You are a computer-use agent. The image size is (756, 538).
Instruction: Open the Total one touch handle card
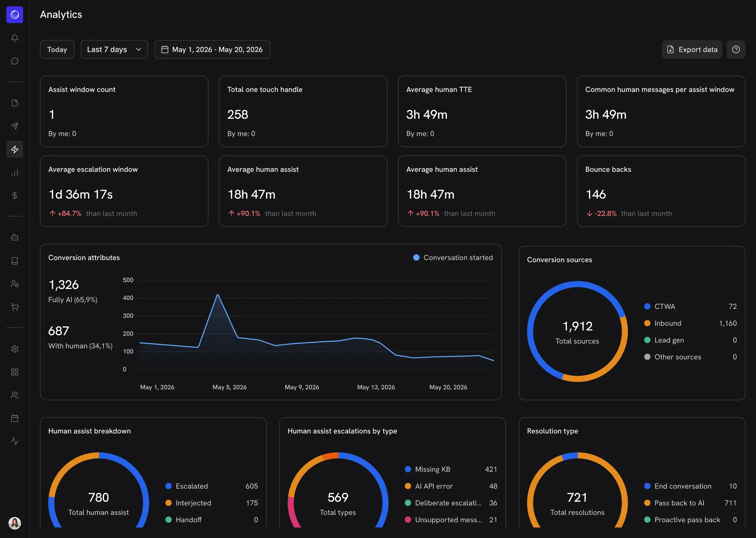tap(303, 111)
